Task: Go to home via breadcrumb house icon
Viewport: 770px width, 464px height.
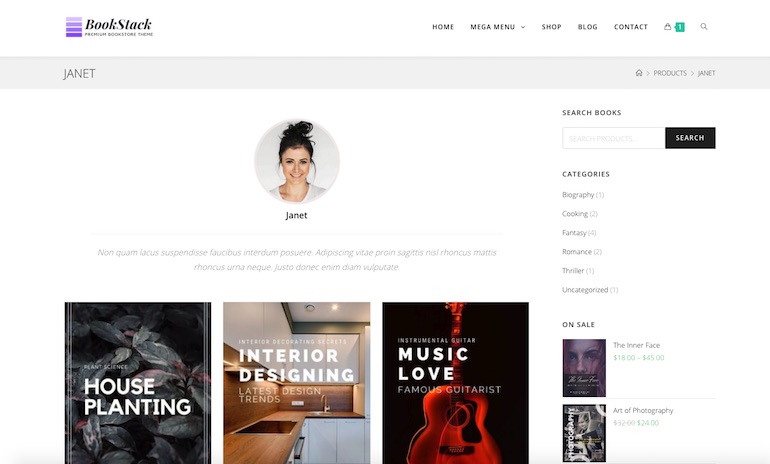Action: tap(639, 73)
